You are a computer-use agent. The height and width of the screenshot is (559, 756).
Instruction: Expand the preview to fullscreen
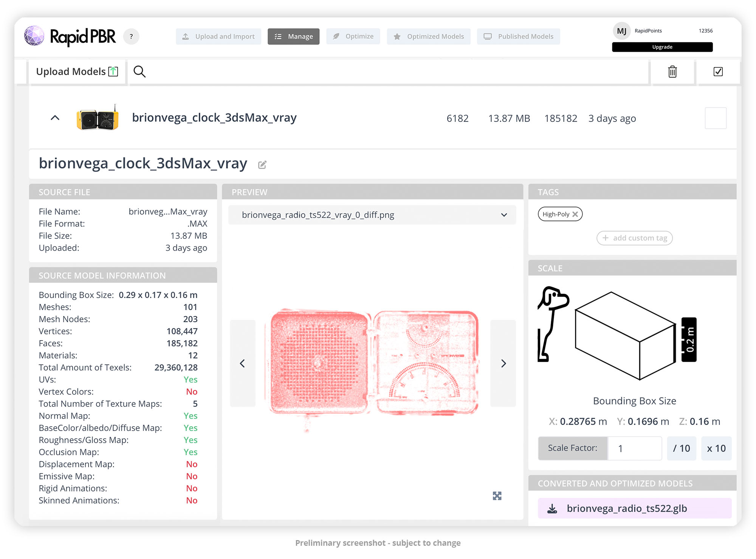coord(497,496)
